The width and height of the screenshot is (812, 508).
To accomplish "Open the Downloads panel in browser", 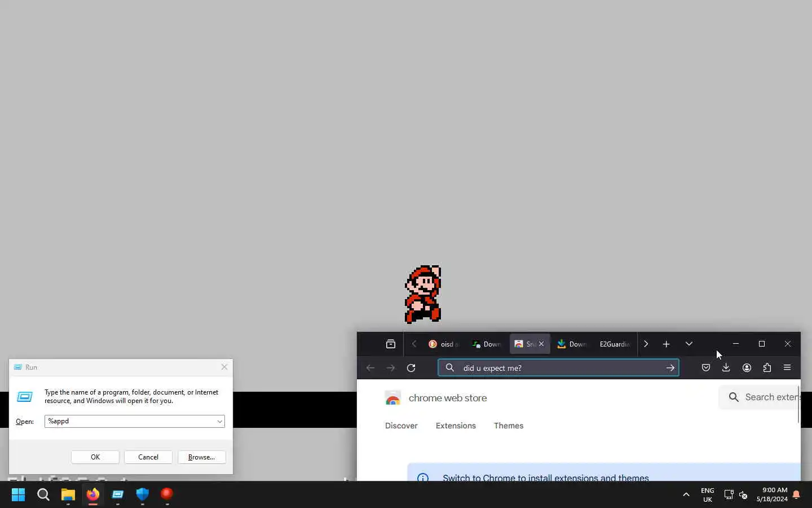I will click(x=726, y=367).
